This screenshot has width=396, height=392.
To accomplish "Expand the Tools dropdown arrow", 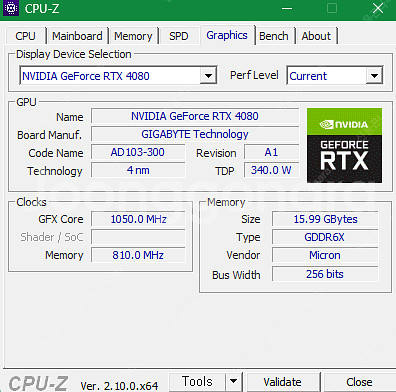I will tap(234, 382).
